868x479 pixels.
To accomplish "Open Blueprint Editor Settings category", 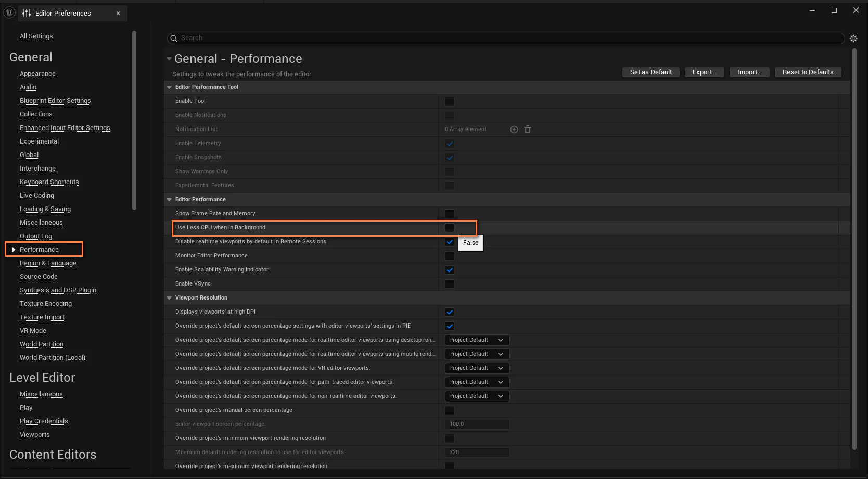I will click(x=55, y=101).
